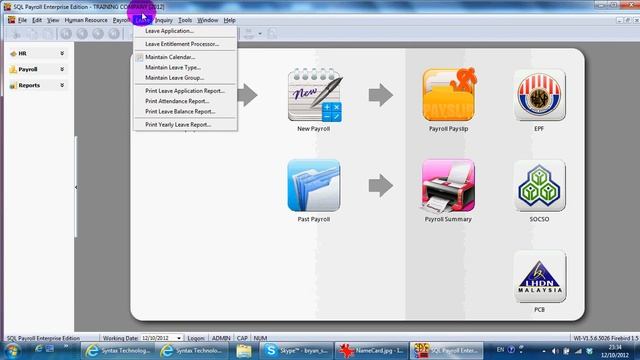This screenshot has width=640, height=360.
Task: Open the Payroll menu
Action: pyautogui.click(x=121, y=20)
